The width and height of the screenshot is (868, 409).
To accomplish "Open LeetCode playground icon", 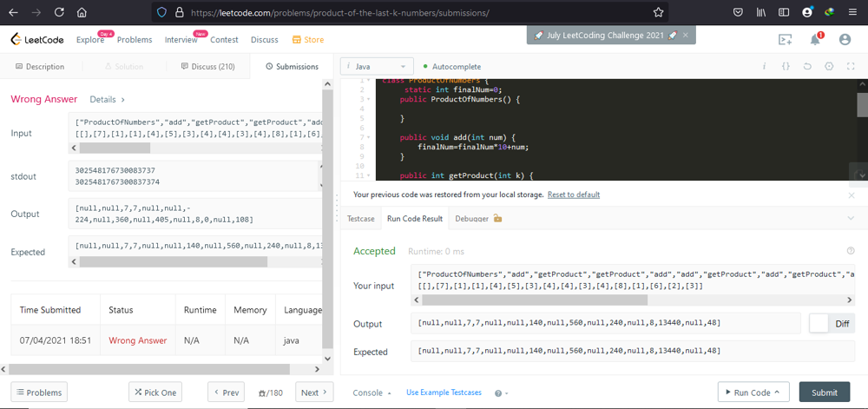I will 785,39.
